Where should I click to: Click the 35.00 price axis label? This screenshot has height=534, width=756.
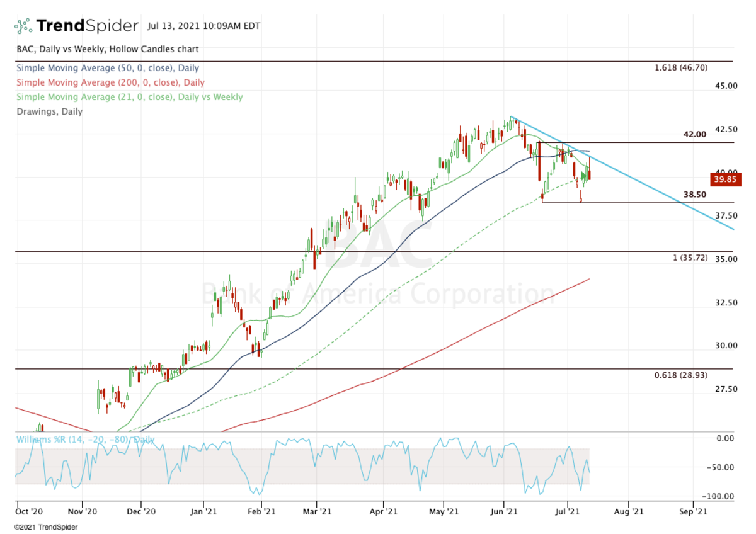click(725, 259)
